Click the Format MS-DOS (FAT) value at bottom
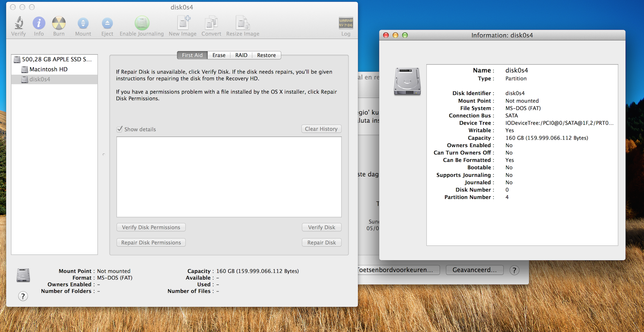 click(115, 278)
